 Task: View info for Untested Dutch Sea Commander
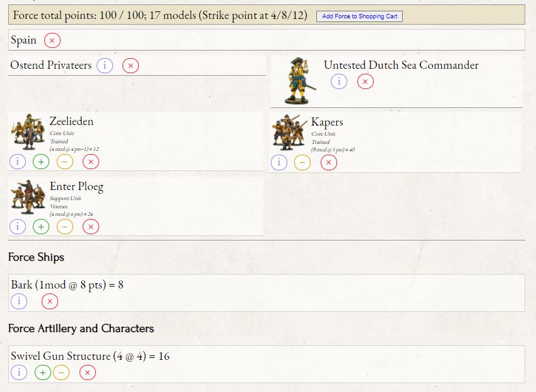pos(339,81)
